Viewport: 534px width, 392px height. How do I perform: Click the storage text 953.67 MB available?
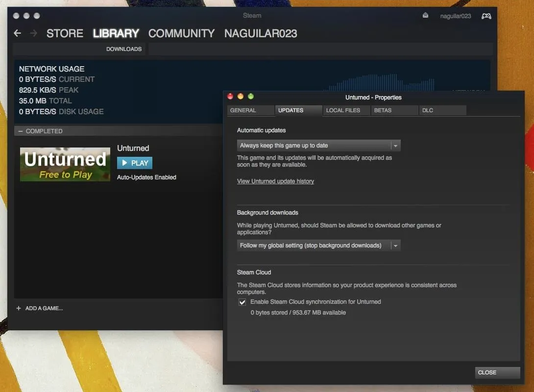[x=319, y=313]
